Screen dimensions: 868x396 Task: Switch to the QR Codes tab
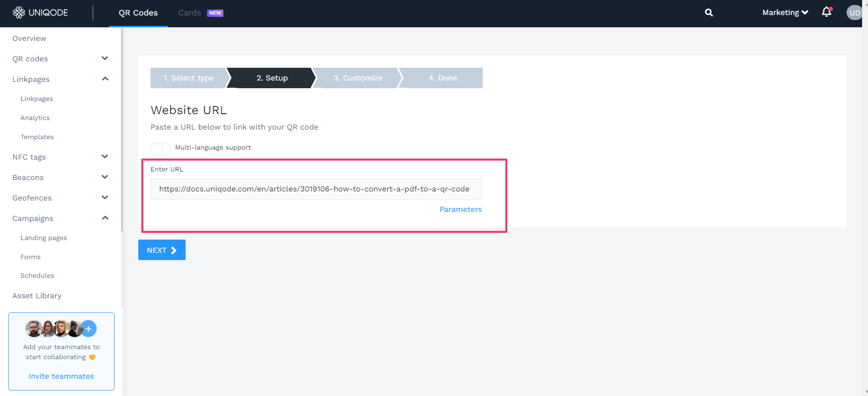point(138,13)
